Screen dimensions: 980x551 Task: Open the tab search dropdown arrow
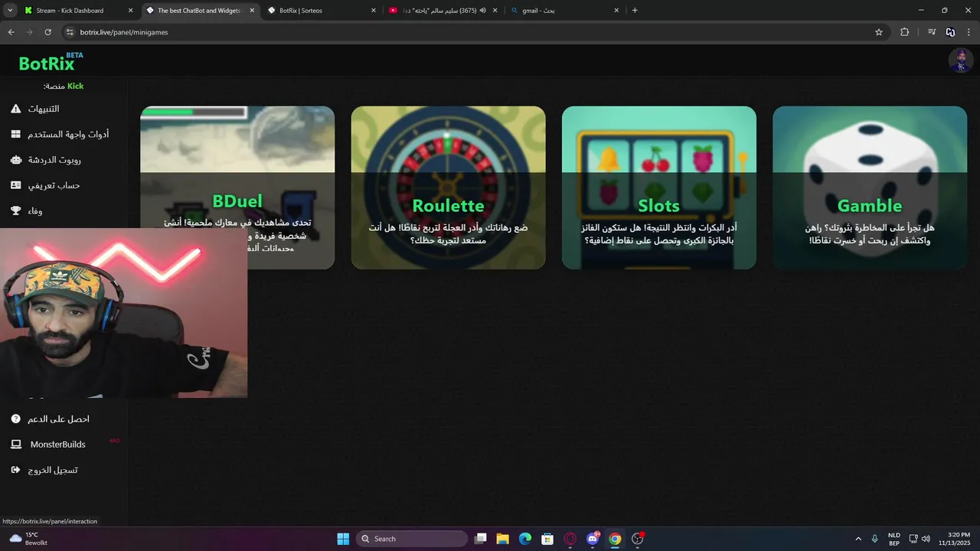(x=10, y=11)
